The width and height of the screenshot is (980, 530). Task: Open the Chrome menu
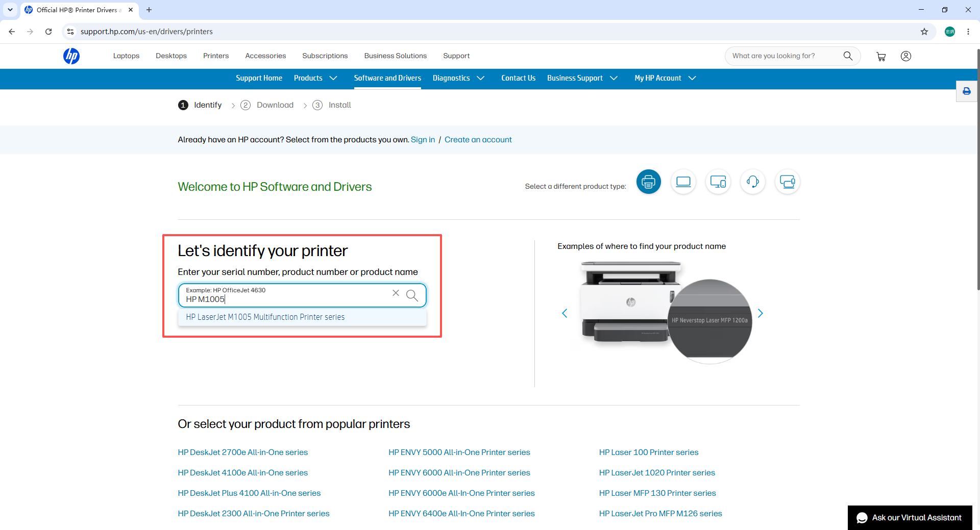click(x=968, y=32)
